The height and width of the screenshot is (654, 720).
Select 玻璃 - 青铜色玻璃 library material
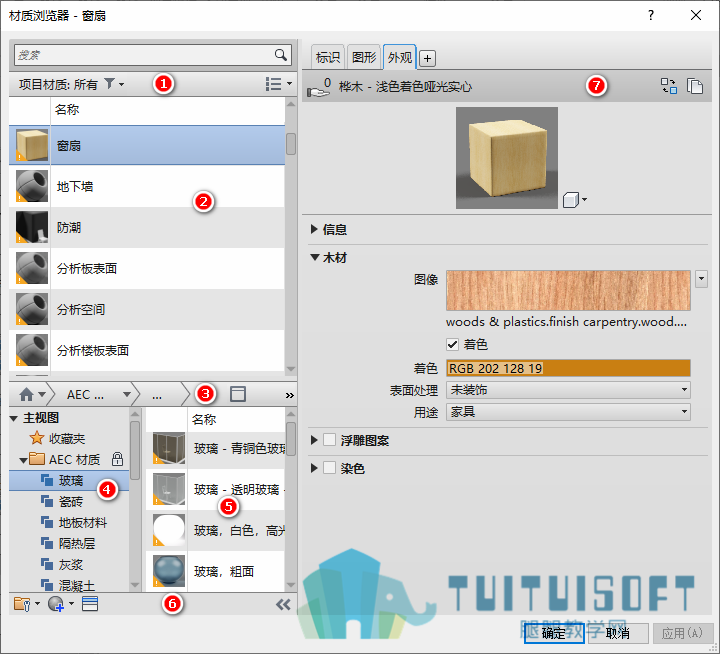point(216,448)
